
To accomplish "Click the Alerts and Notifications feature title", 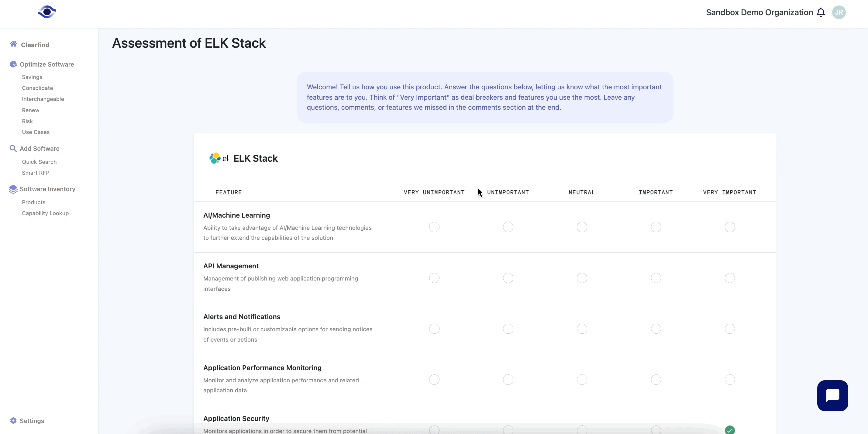I will pos(242,317).
